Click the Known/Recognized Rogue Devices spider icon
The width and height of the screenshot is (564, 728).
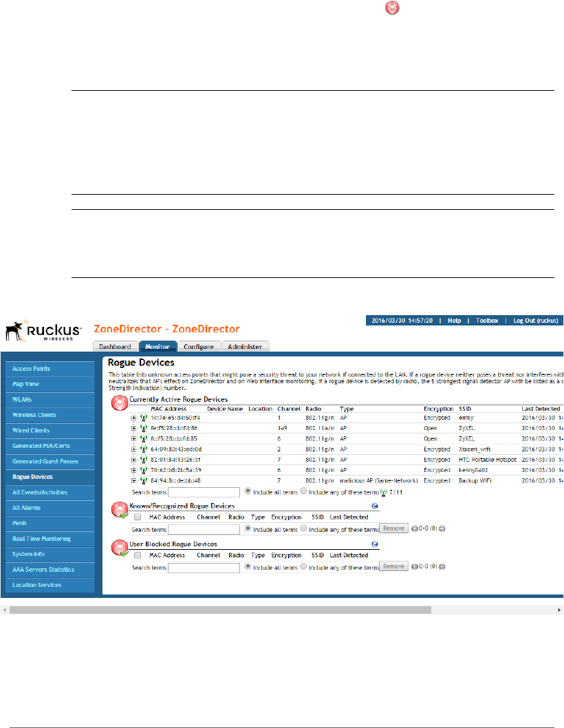(120, 510)
